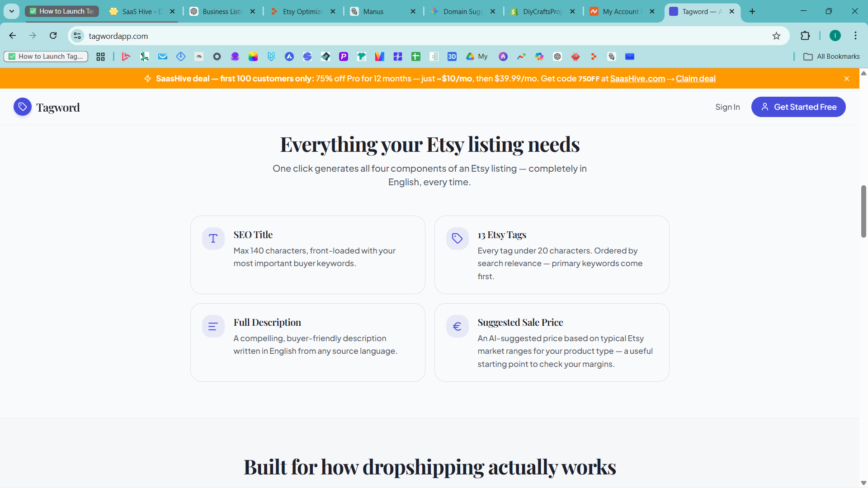Open the How to Launch Tag bookmark

[x=46, y=56]
